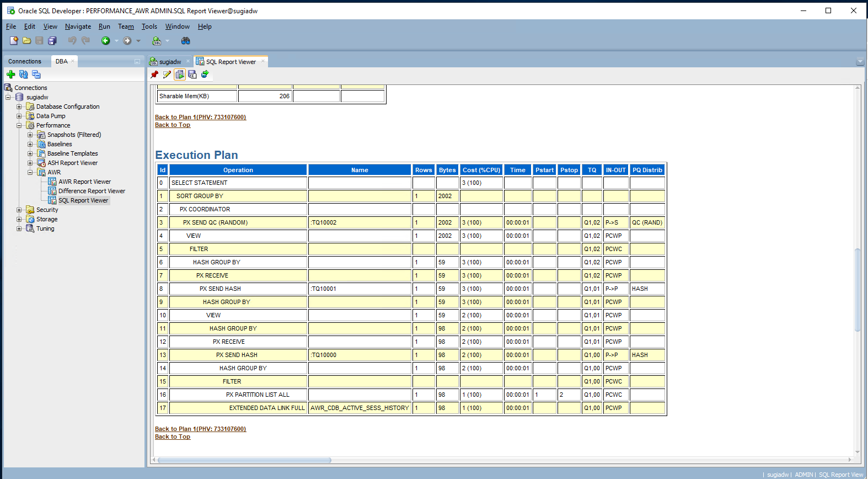Viewport: 868px width, 479px height.
Task: Follow Back to Plan 1 link below plan table
Action: tap(200, 429)
